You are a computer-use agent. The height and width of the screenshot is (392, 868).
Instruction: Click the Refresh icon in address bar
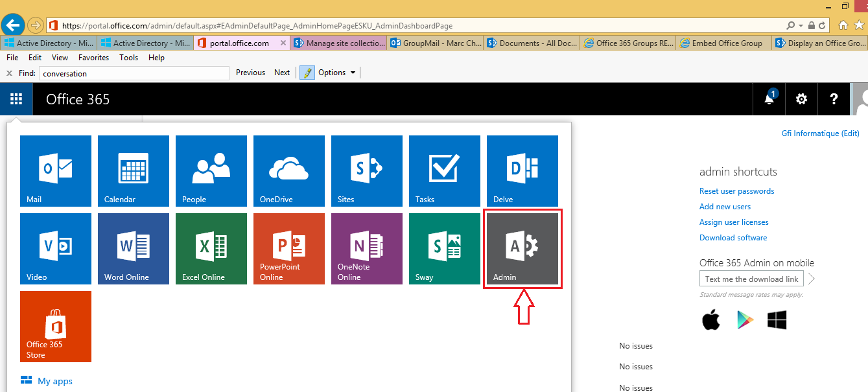click(823, 26)
